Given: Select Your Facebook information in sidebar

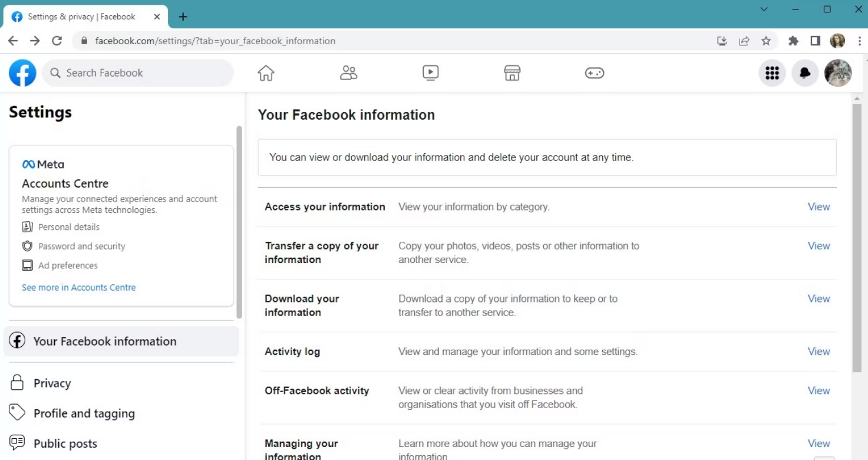Looking at the screenshot, I should click(x=121, y=341).
